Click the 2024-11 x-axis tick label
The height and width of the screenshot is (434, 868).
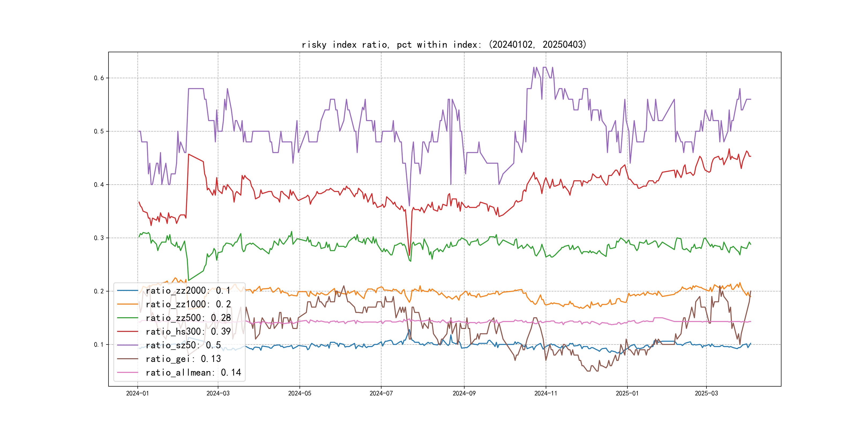click(545, 393)
